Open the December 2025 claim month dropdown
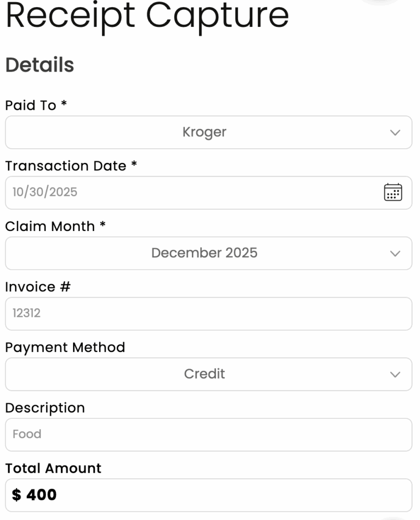 204,253
